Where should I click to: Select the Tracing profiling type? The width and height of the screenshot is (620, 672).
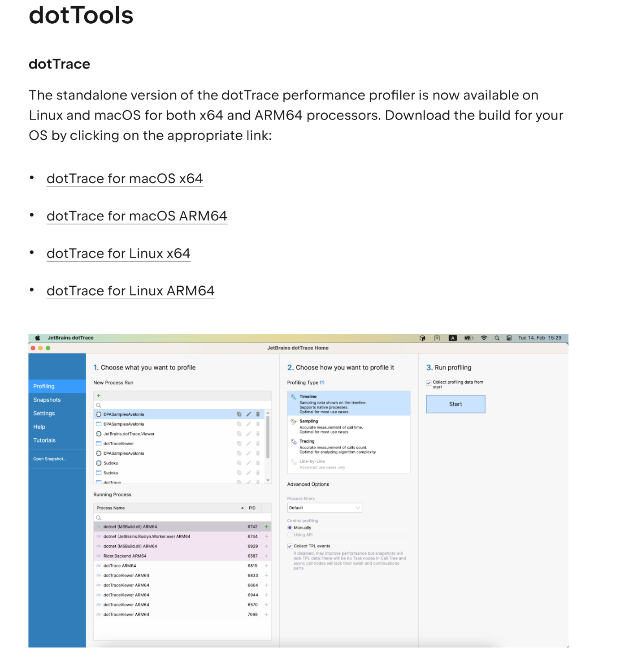pyautogui.click(x=349, y=446)
